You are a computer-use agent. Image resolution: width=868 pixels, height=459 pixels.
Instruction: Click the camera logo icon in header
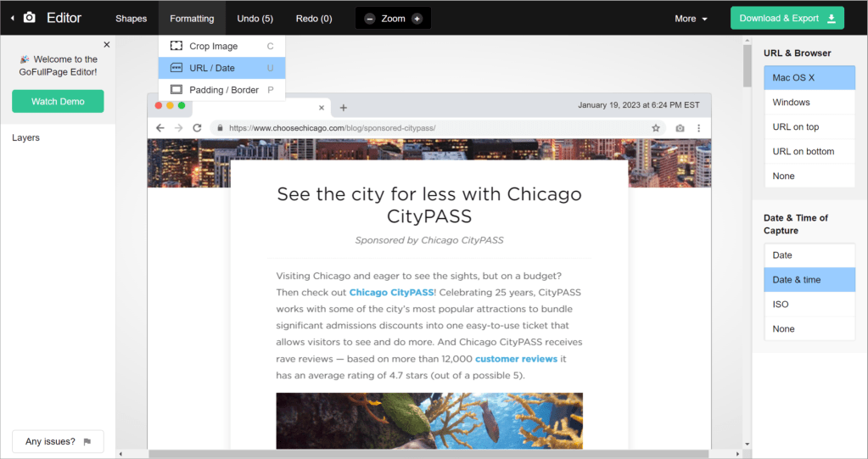(x=30, y=18)
